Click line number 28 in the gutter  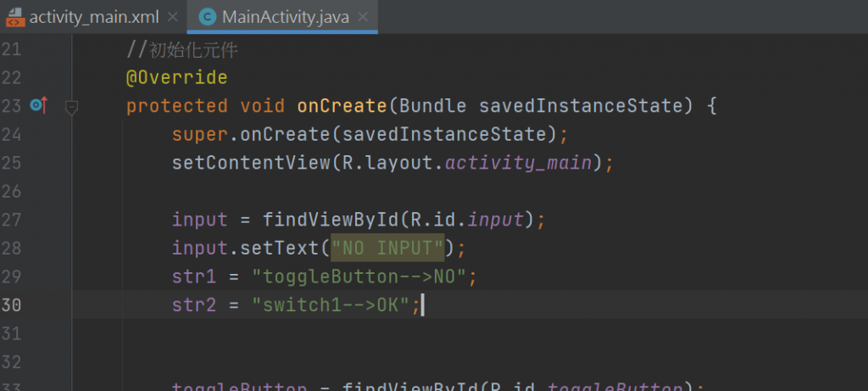click(x=11, y=249)
